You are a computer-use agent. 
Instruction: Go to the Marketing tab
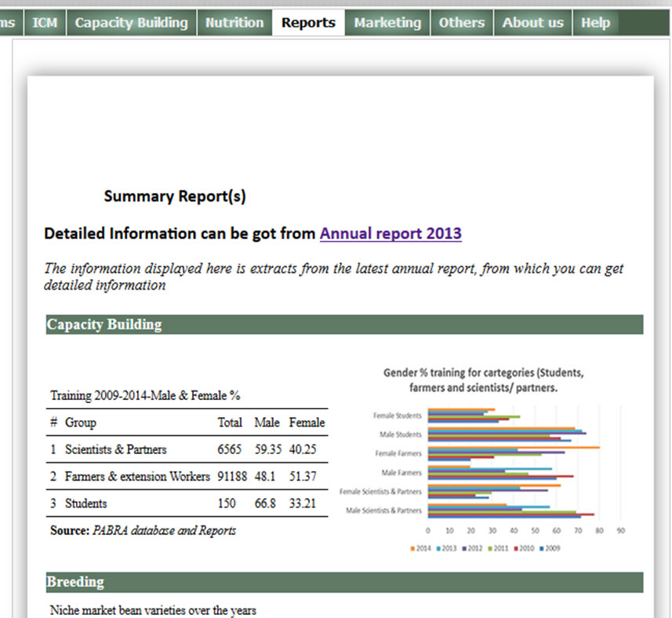(387, 23)
